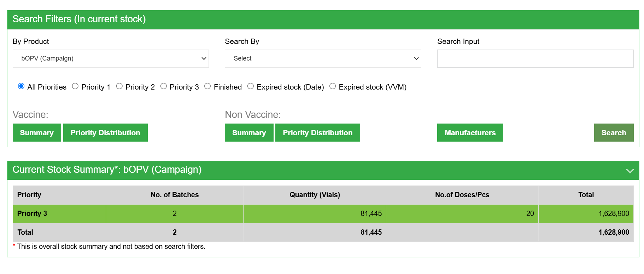Click the No. of Batches column header
The image size is (644, 274).
coord(175,195)
